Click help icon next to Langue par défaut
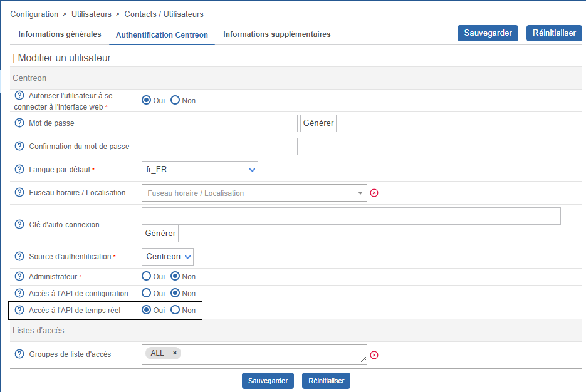586x392 pixels. [x=19, y=169]
